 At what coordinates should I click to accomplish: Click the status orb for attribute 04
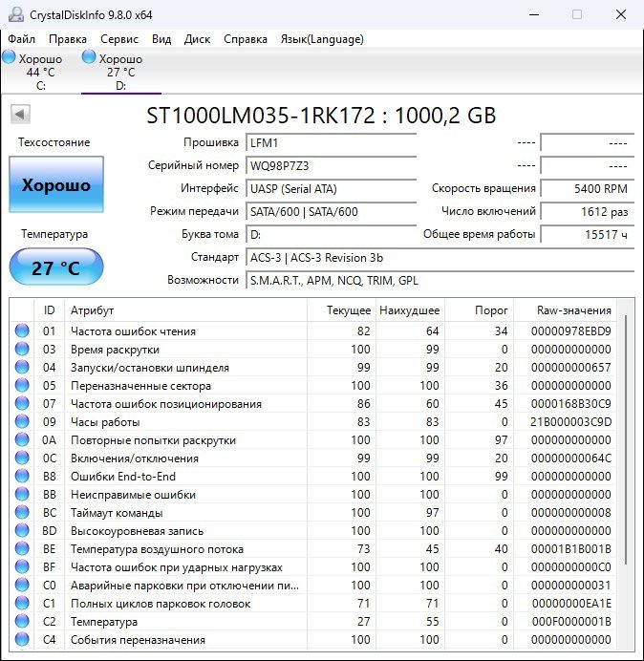[22, 367]
